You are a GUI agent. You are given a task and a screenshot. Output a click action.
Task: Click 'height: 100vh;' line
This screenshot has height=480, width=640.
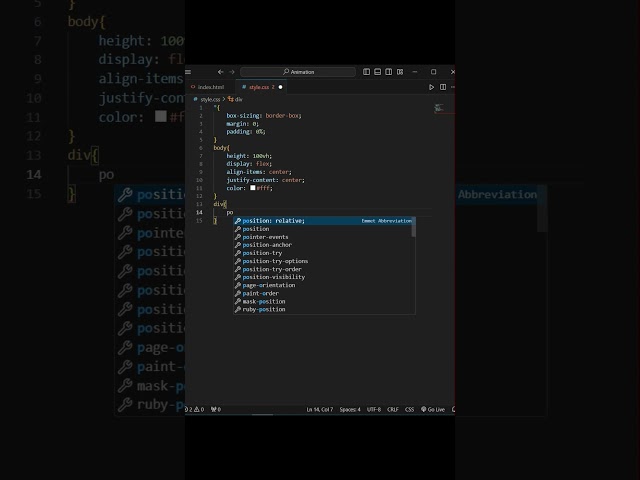[249, 156]
